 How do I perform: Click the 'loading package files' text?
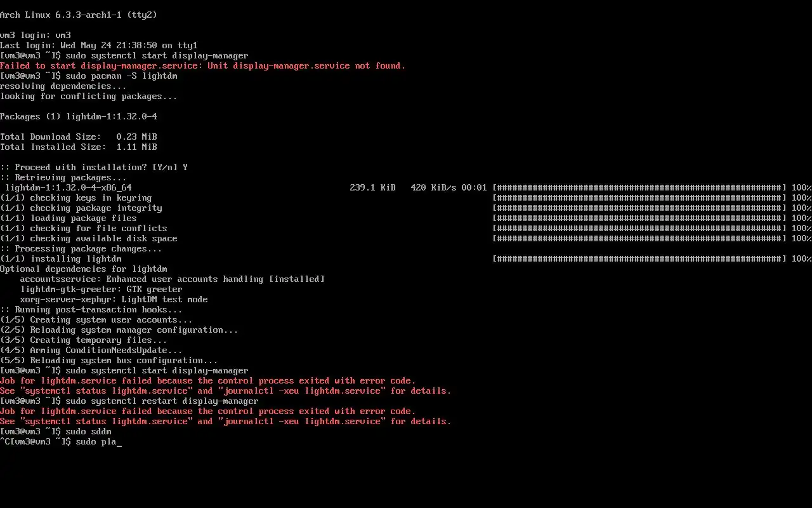[x=83, y=218]
